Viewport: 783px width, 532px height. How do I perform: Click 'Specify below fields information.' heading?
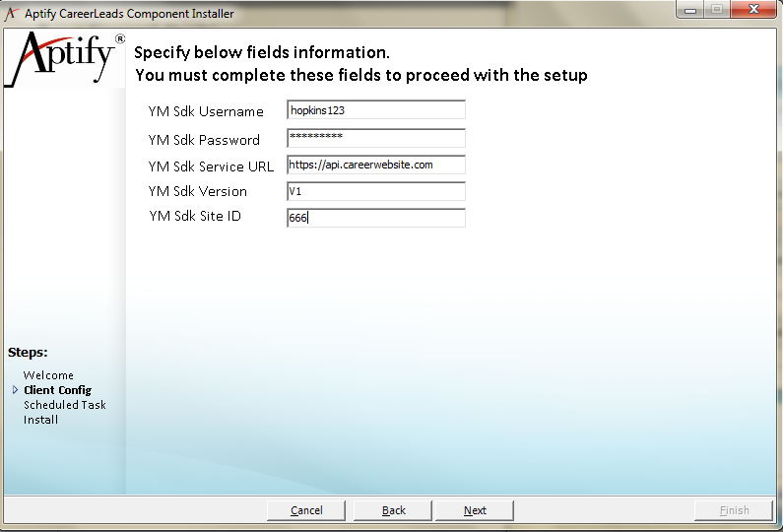262,52
